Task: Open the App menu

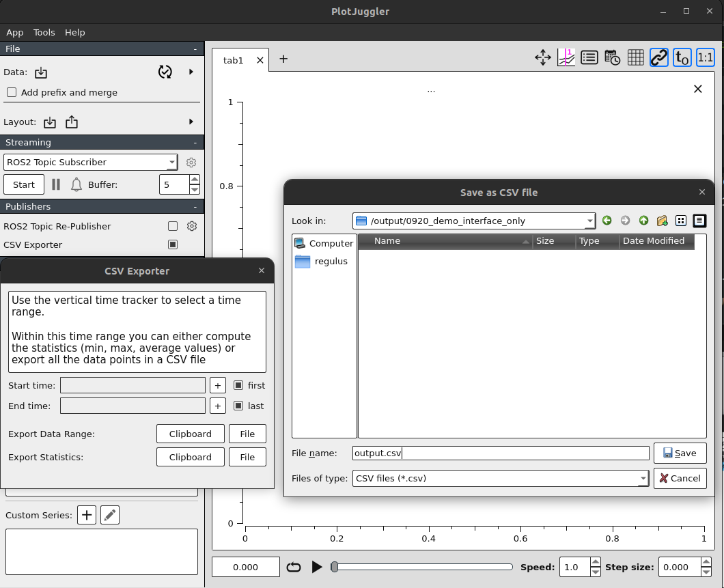Action: [15, 32]
